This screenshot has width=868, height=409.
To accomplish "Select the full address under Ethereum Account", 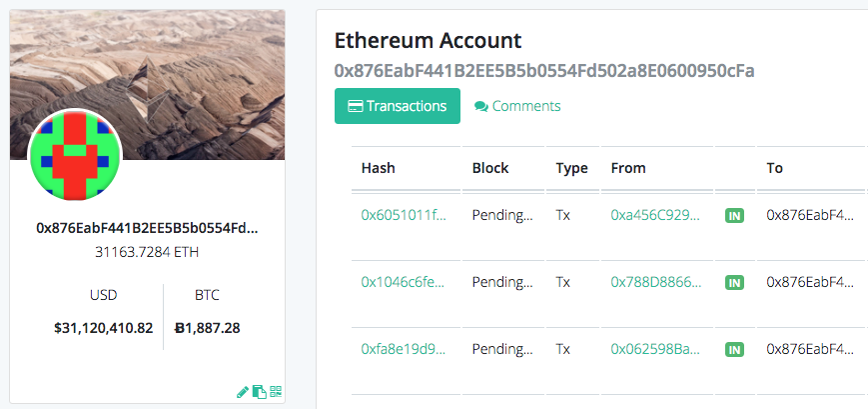I will pos(544,71).
